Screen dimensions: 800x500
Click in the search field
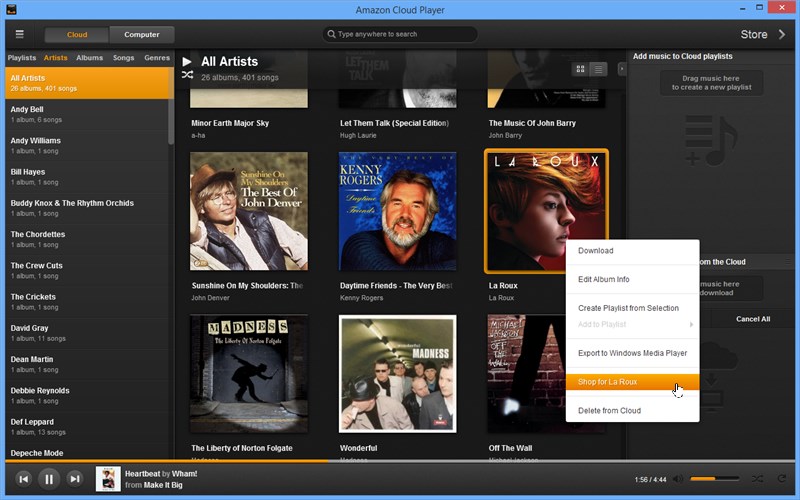point(400,34)
